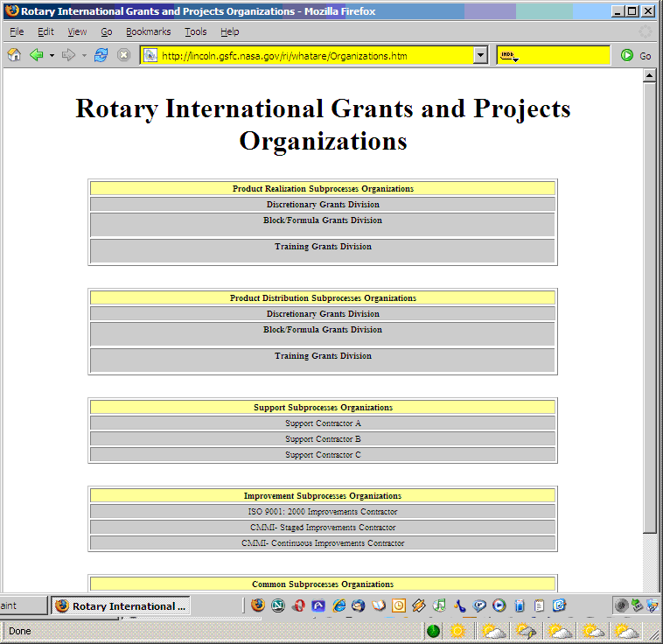
Task: Click the page icon in the URL bar
Action: (x=150, y=55)
